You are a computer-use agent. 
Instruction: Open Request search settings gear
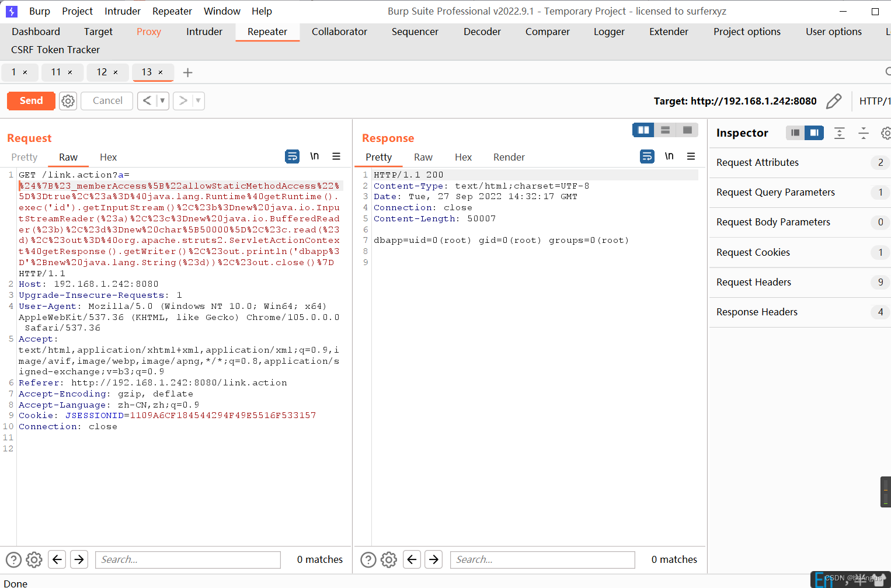click(x=34, y=560)
